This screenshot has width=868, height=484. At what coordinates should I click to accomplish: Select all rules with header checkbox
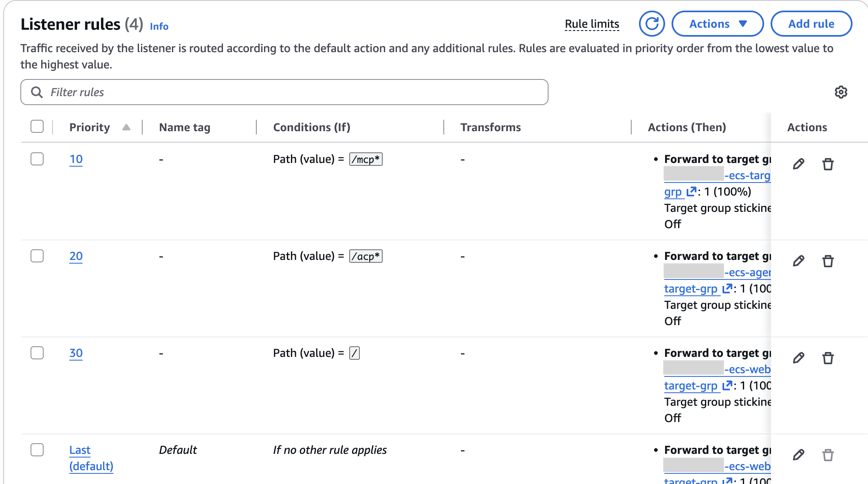(37, 127)
